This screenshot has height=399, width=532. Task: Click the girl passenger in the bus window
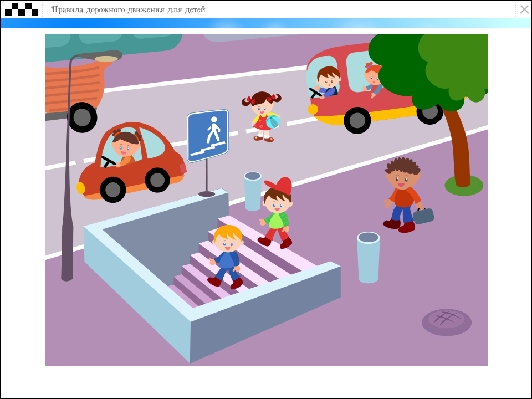click(373, 80)
